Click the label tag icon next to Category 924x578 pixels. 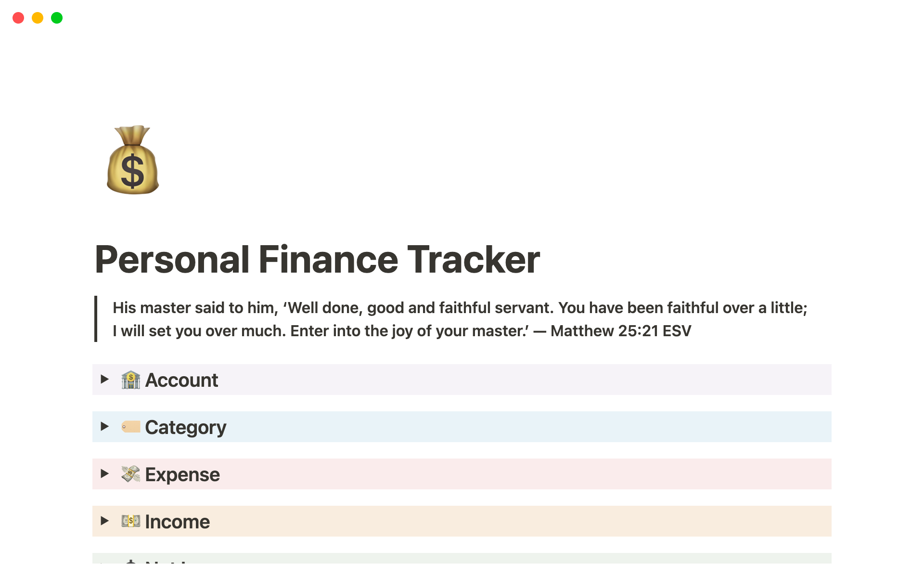130,426
